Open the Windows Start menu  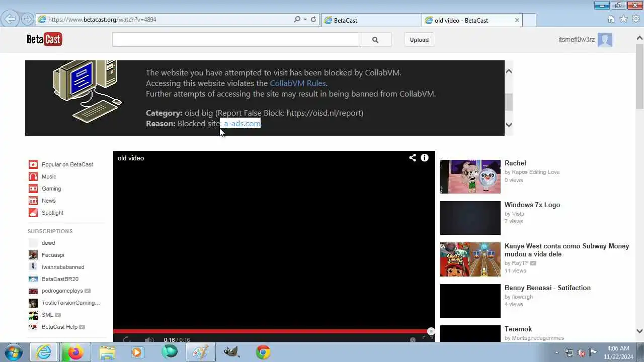click(13, 352)
